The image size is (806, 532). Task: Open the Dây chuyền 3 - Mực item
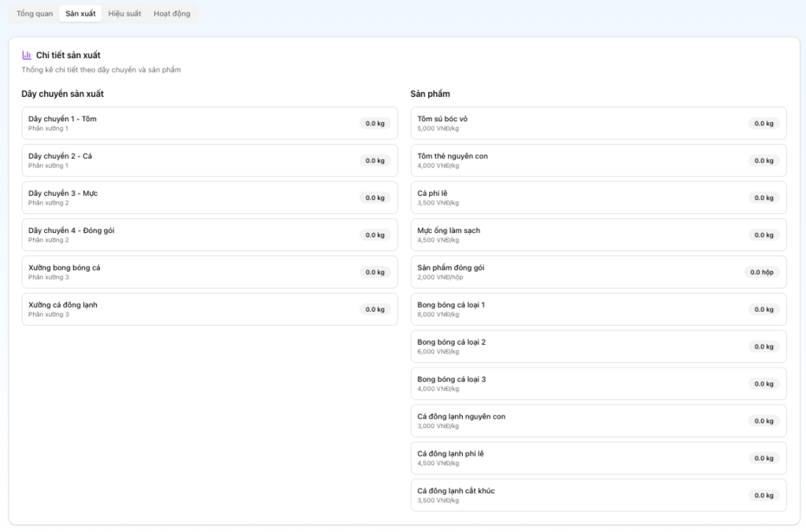click(x=209, y=198)
